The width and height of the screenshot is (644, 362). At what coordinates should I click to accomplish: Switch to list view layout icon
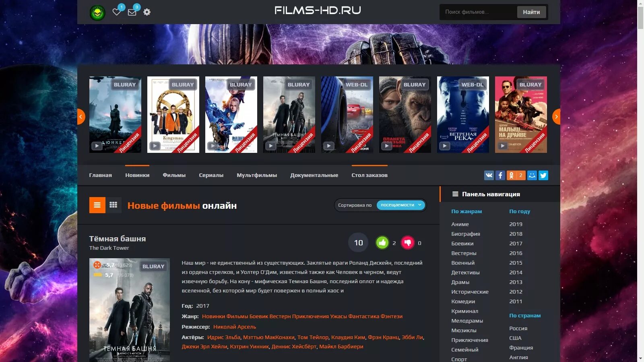[97, 205]
